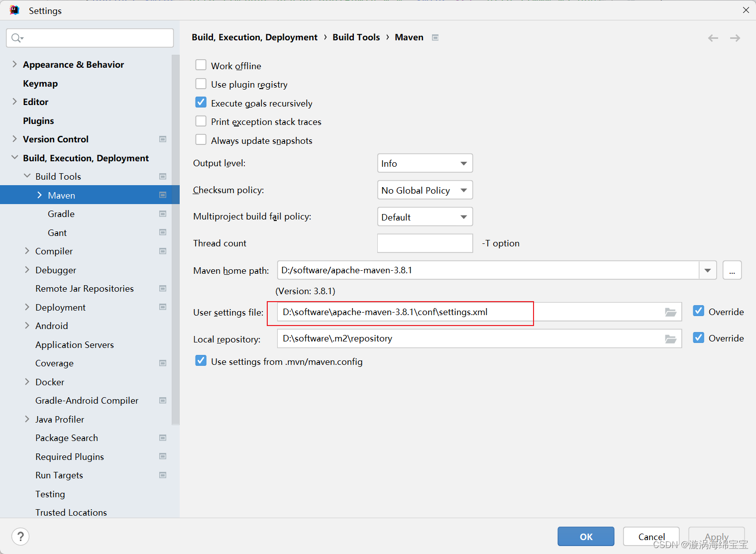
Task: Enable the Work offline checkbox
Action: 201,65
